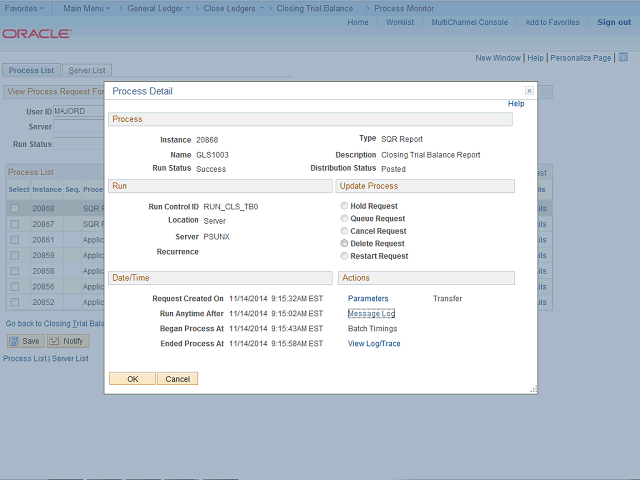Click the Oracle logo

[37, 34]
